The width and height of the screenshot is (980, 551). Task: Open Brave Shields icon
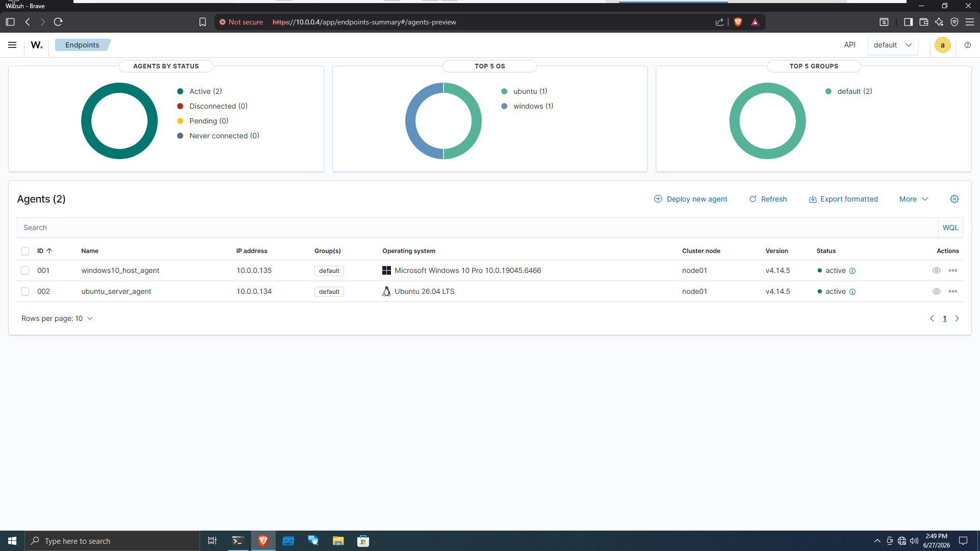click(738, 22)
